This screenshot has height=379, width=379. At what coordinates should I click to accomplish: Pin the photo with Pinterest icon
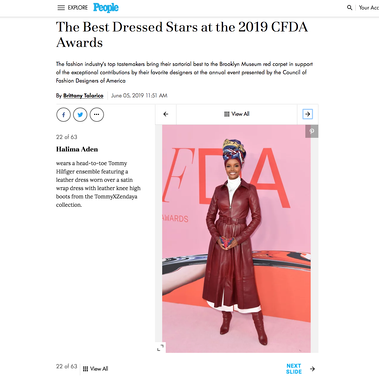point(312,131)
